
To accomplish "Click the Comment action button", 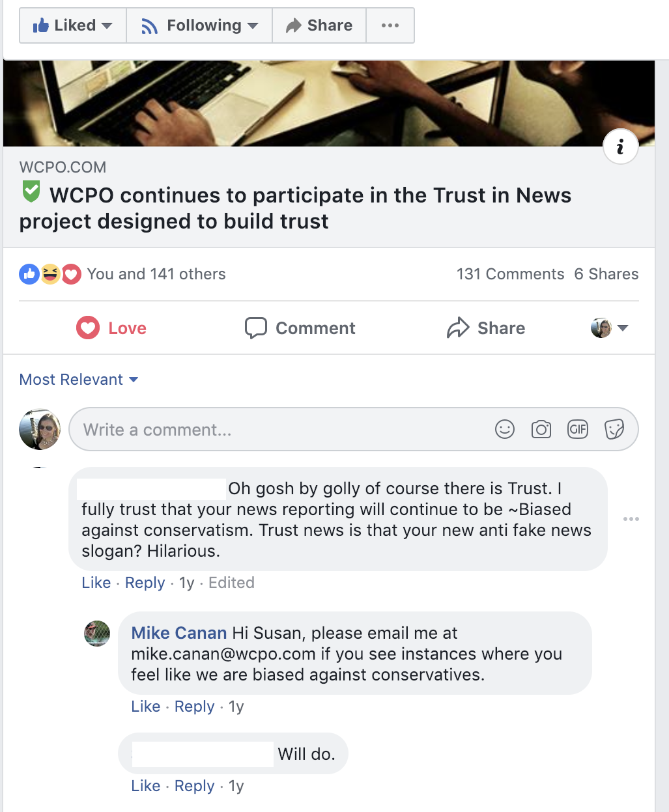I will pos(300,328).
